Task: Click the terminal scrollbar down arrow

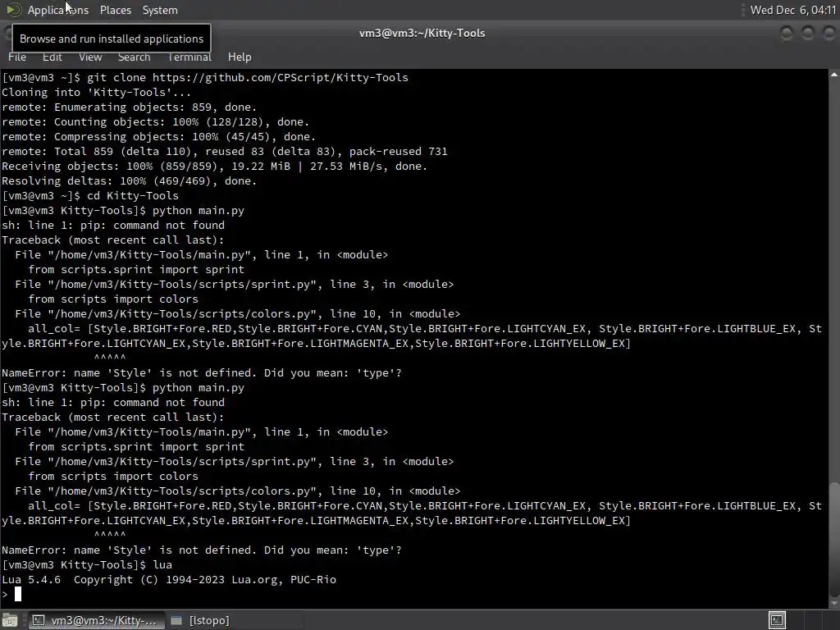Action: tap(834, 603)
